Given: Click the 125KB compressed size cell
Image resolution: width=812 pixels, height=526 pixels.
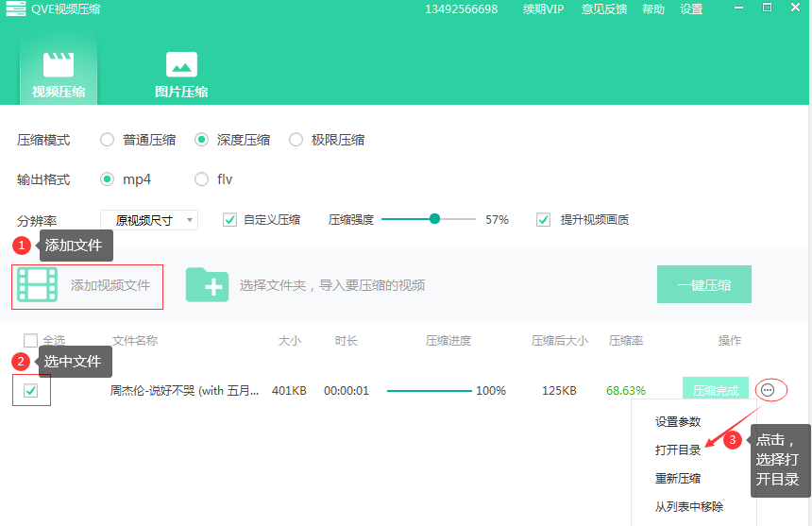Looking at the screenshot, I should pyautogui.click(x=559, y=391).
